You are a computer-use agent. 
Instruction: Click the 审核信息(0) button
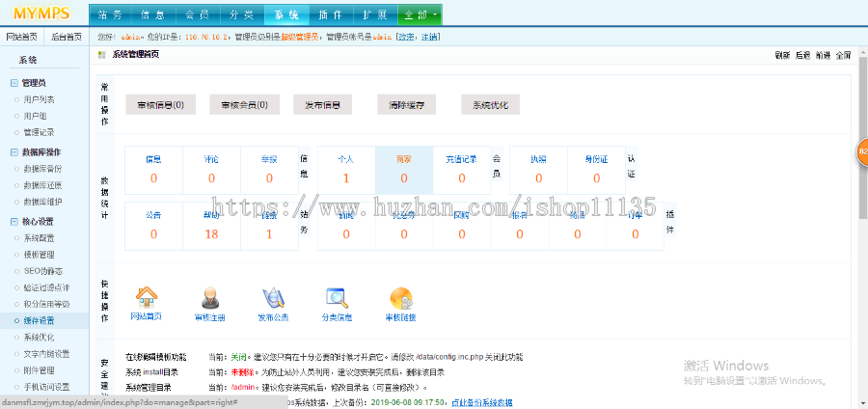[x=160, y=104]
